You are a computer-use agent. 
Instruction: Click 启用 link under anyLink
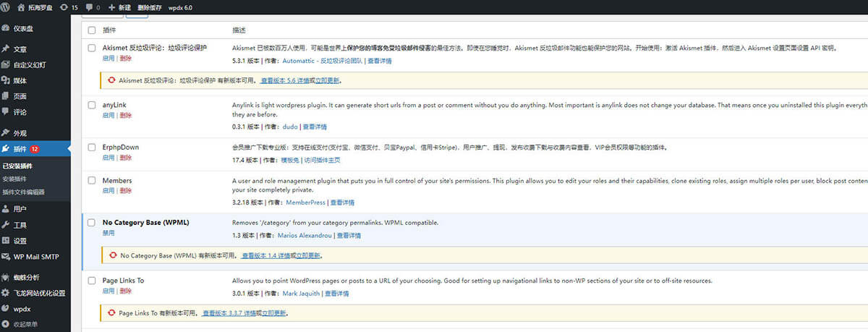[x=109, y=115]
